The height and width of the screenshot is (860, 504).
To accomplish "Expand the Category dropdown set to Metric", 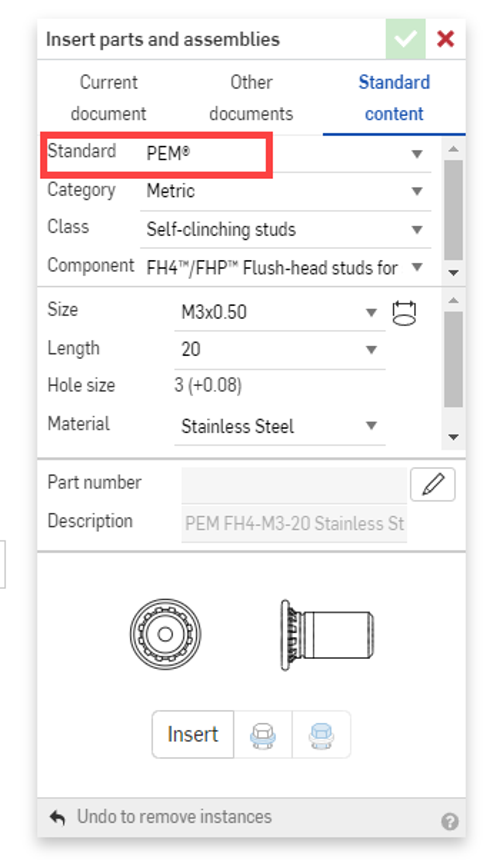I will click(416, 192).
